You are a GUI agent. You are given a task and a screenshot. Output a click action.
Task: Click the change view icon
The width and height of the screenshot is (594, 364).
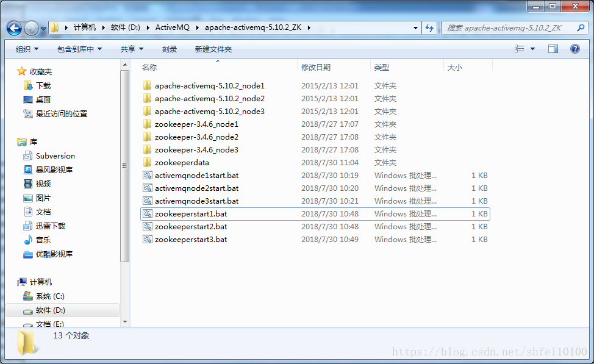[520, 49]
